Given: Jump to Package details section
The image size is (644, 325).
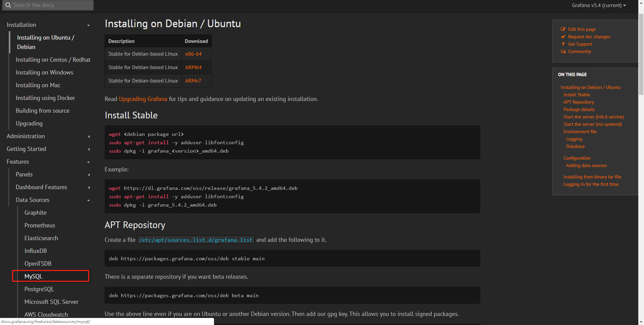Looking at the screenshot, I should pos(579,109).
